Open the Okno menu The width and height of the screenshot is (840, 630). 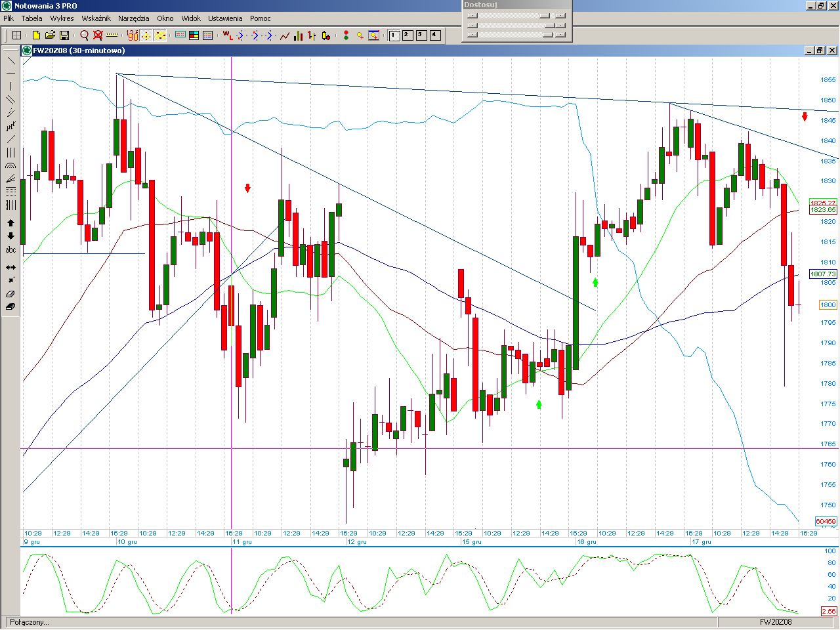[165, 18]
